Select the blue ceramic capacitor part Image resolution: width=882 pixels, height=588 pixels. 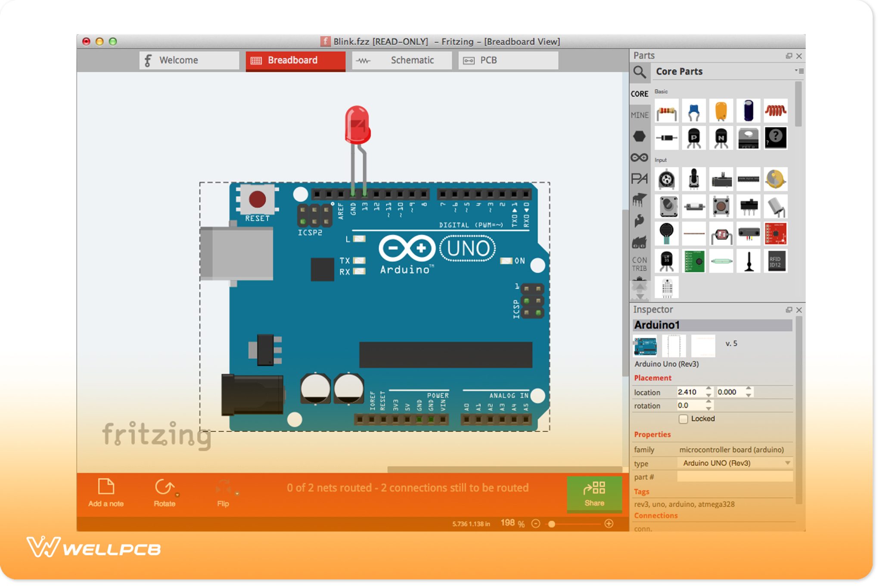click(x=694, y=111)
